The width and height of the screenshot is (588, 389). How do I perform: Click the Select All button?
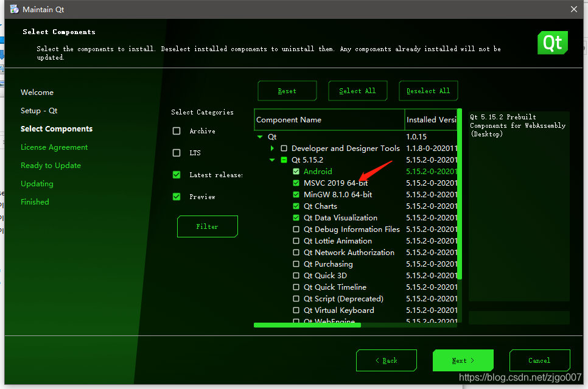coord(358,91)
